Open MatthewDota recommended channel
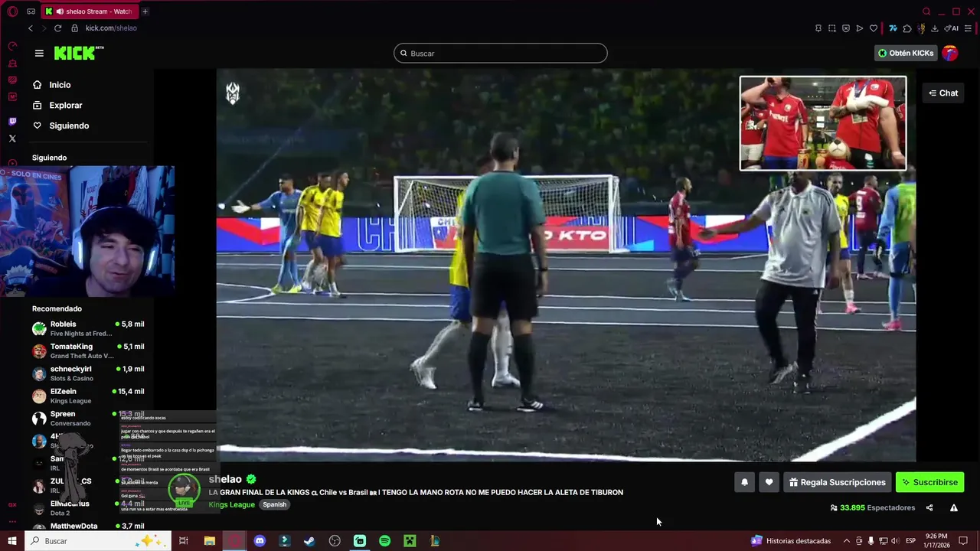Image resolution: width=980 pixels, height=551 pixels. [x=88, y=526]
